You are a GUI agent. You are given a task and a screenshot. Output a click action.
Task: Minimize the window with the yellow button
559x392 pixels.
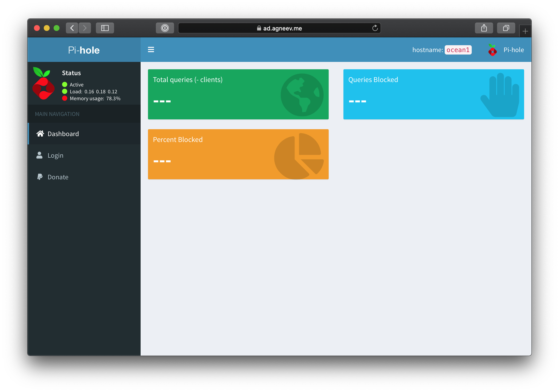47,28
